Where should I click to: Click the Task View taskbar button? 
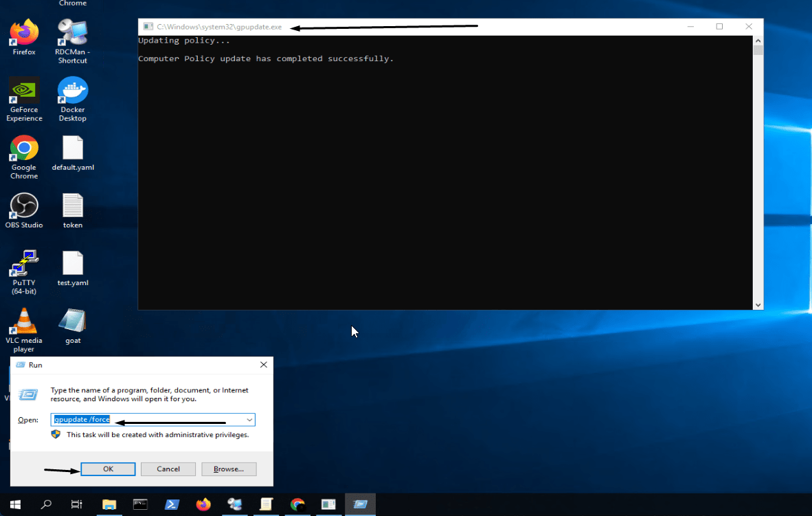(77, 504)
